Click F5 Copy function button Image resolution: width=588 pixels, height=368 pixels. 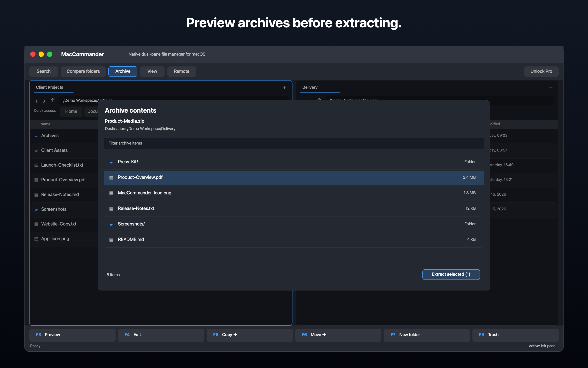pos(249,335)
